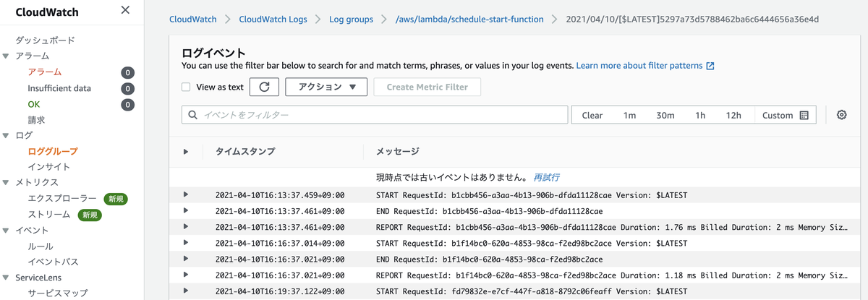Collapse the メトリクス sidebar section
868x300 pixels.
click(x=6, y=183)
